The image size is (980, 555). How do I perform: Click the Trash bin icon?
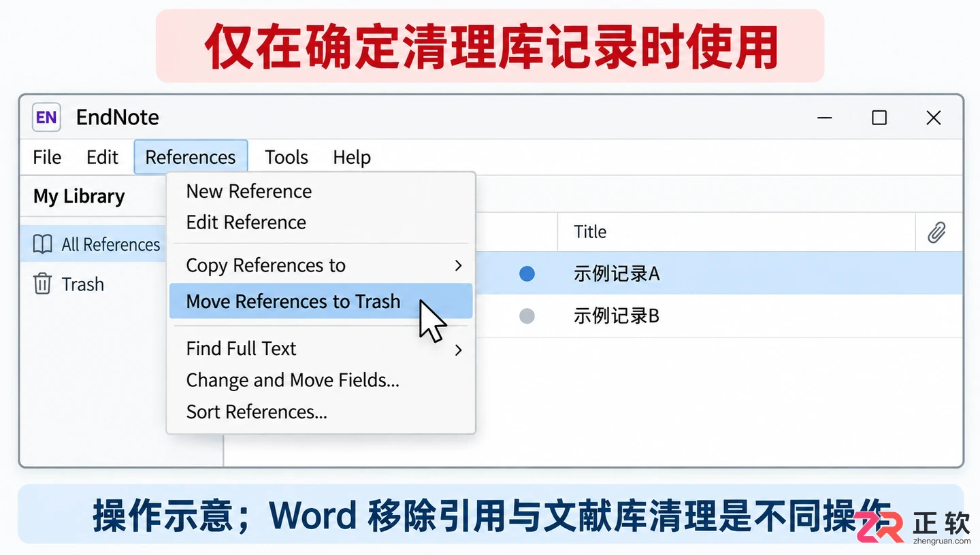coord(42,284)
